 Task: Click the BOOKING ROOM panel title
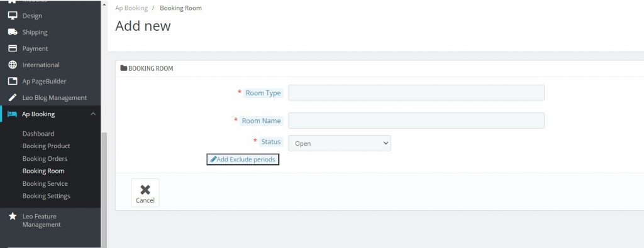[x=151, y=68]
